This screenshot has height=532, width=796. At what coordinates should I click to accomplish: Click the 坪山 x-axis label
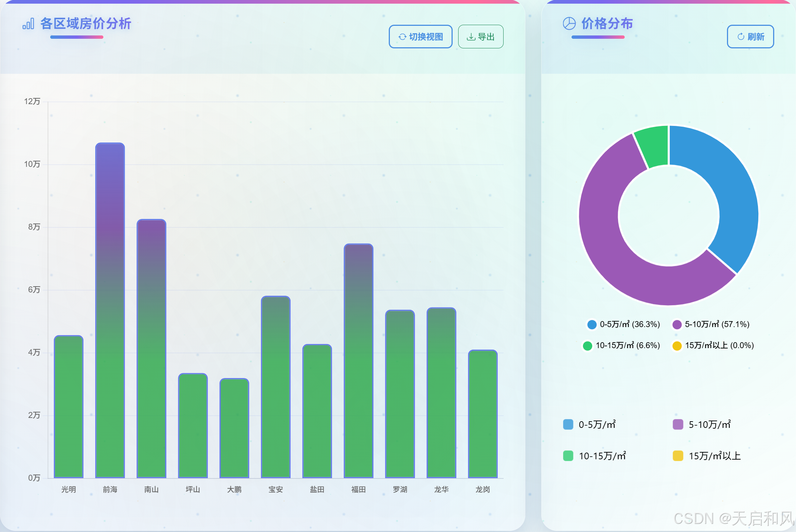click(x=193, y=490)
